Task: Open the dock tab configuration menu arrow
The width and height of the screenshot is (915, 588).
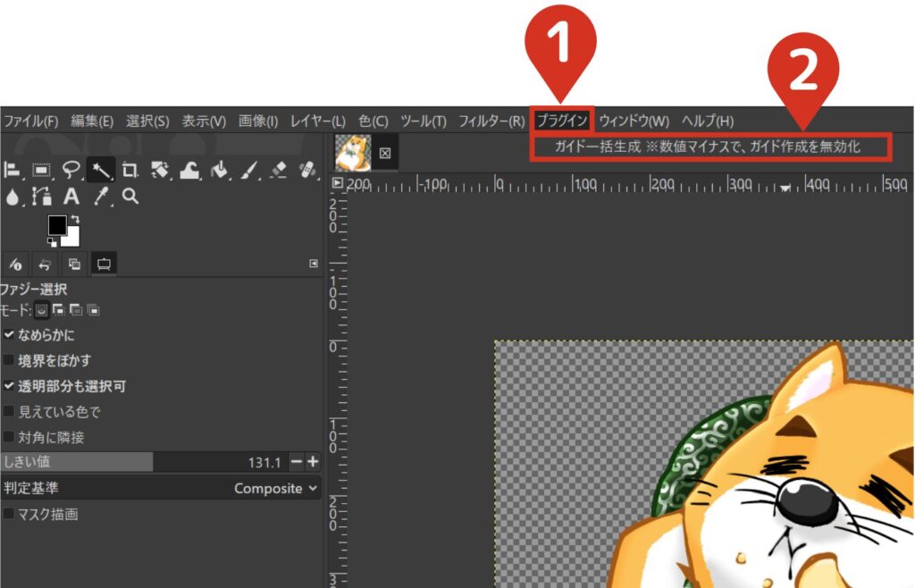Action: pyautogui.click(x=314, y=264)
